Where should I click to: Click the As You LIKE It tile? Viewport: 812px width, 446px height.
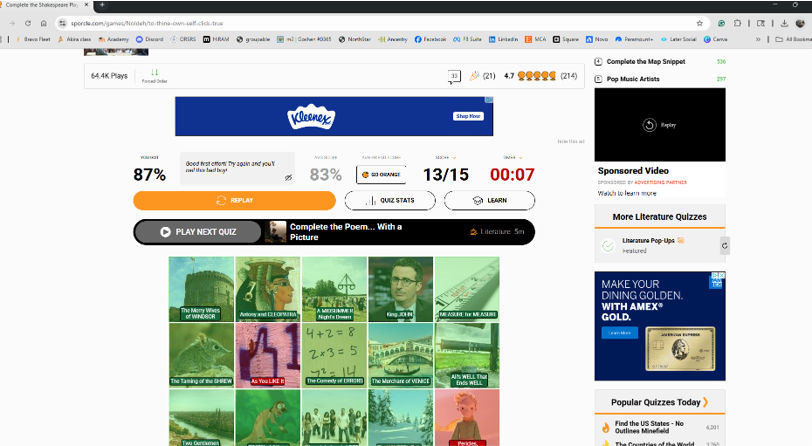coord(268,355)
